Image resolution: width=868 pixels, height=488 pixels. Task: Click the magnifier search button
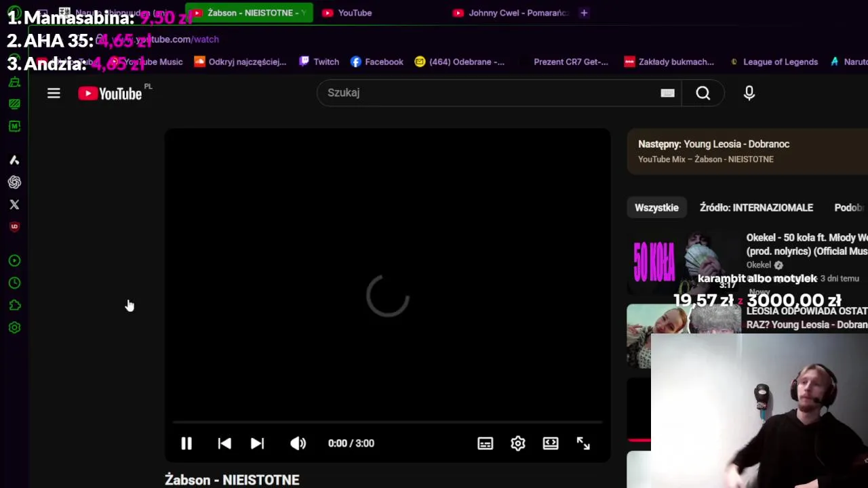point(703,93)
